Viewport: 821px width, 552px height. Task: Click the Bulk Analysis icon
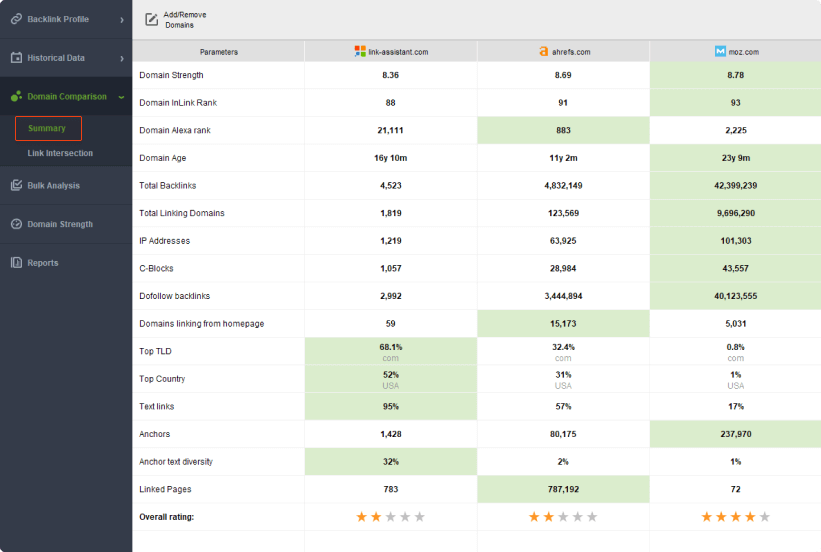16,185
